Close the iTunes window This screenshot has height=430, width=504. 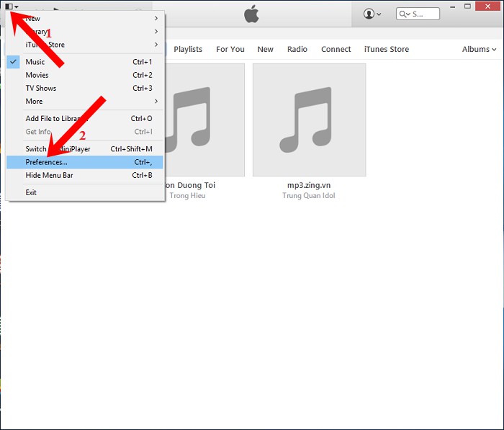[x=487, y=6]
